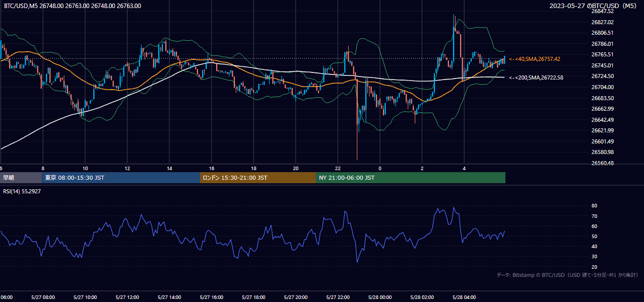Click RSI axis level 30

(x=595, y=257)
